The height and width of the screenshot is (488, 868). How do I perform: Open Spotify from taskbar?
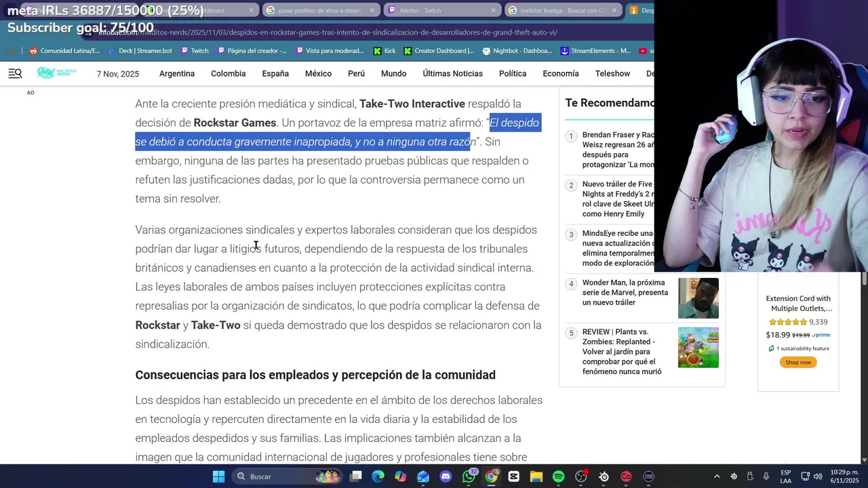pos(558,476)
